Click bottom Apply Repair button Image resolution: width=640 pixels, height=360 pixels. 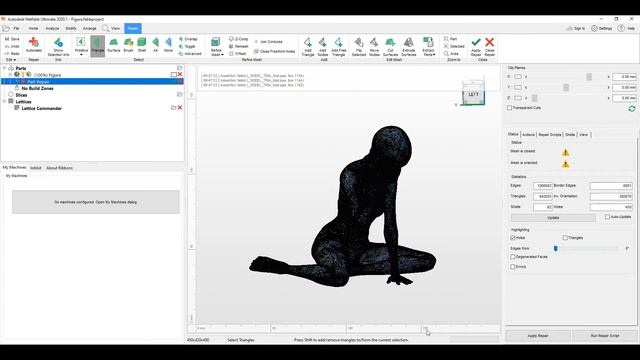click(538, 336)
